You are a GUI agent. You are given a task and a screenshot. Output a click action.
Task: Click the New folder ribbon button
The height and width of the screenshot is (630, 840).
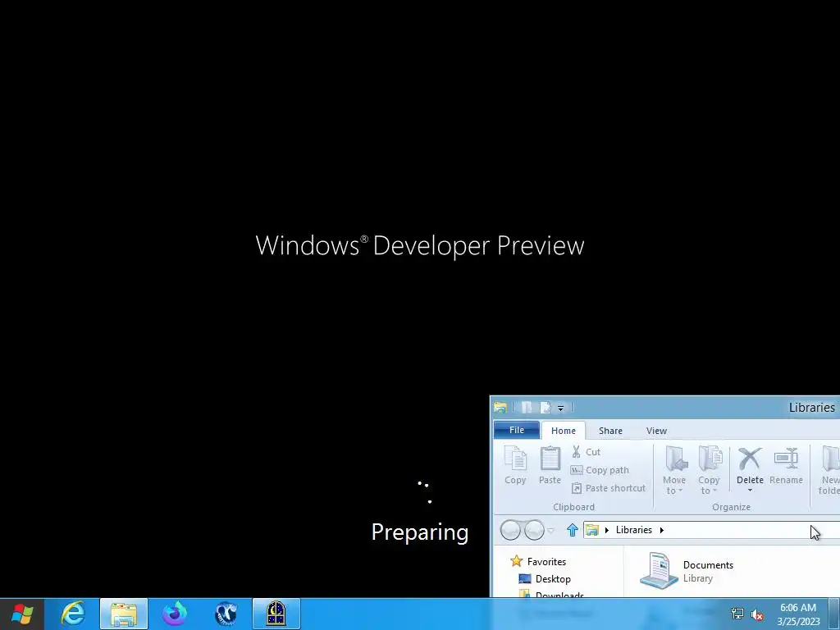[x=829, y=470]
